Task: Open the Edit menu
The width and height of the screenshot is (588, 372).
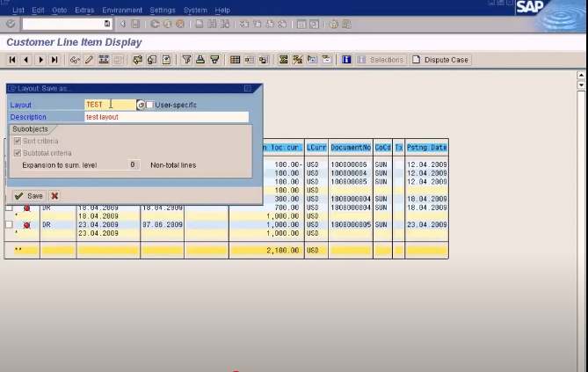Action: click(38, 11)
